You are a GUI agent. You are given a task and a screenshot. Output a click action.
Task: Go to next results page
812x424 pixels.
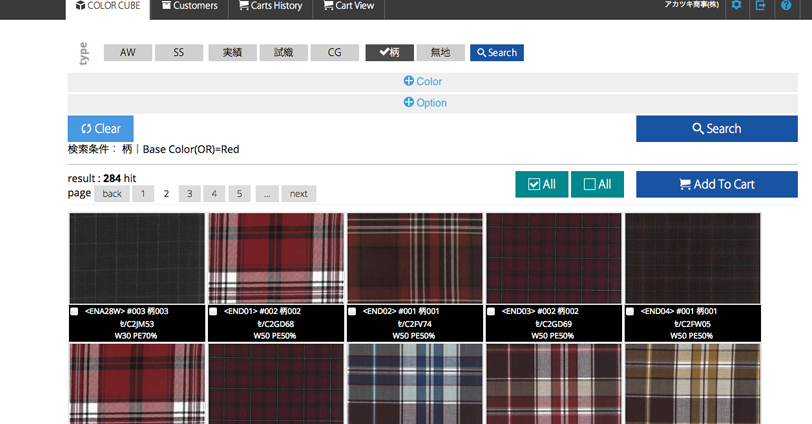(x=299, y=194)
